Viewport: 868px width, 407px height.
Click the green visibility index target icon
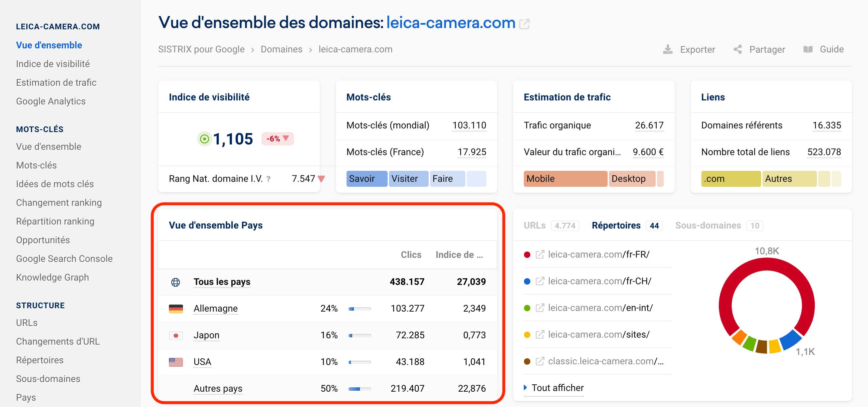pyautogui.click(x=204, y=139)
